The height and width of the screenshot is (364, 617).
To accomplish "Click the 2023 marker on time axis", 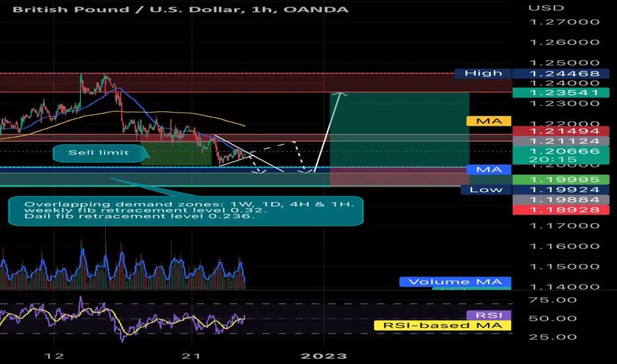I will (x=324, y=356).
